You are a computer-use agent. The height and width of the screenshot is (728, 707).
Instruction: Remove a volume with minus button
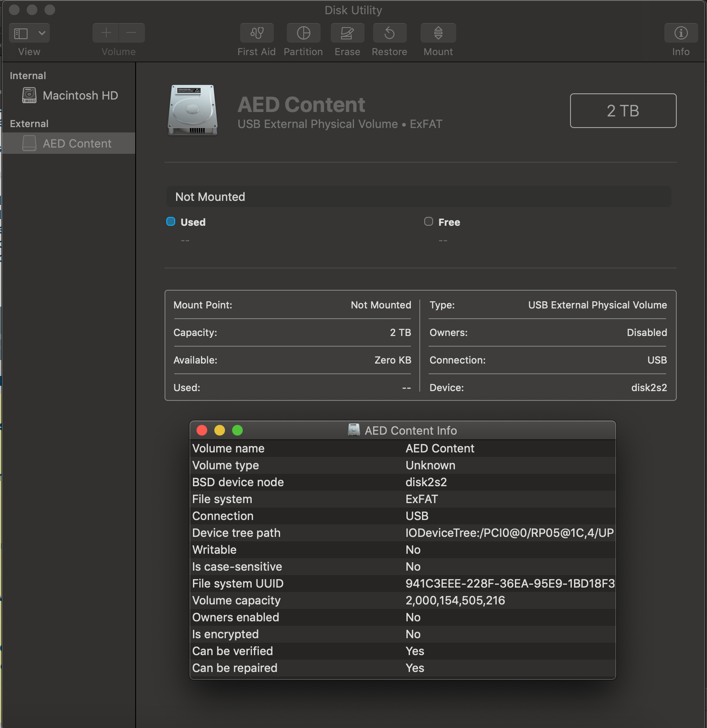click(x=132, y=33)
